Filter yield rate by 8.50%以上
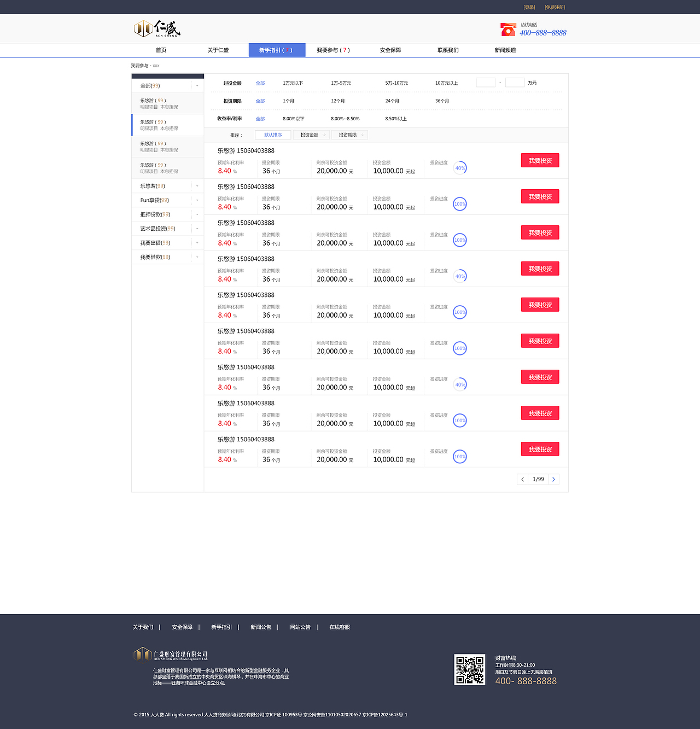The height and width of the screenshot is (729, 700). click(x=396, y=119)
